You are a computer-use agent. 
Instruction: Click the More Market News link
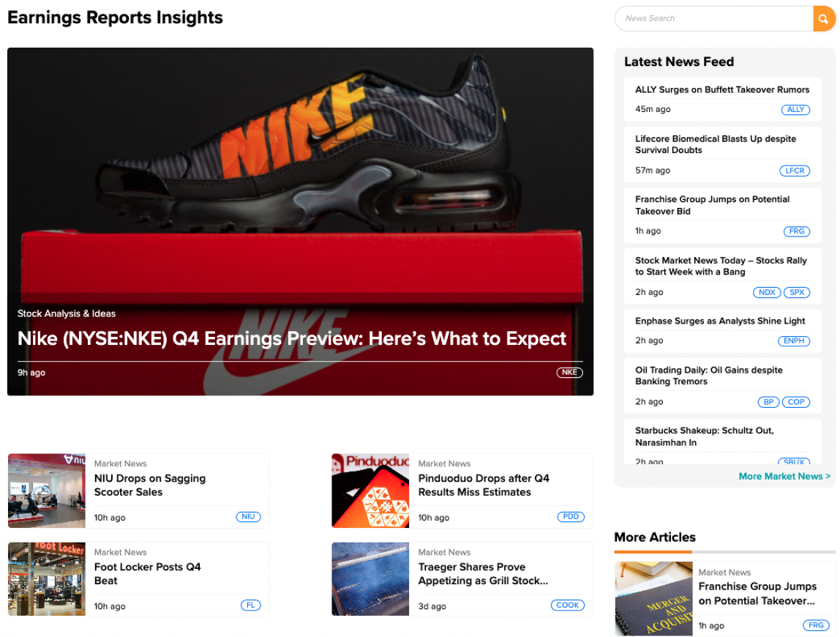click(x=784, y=476)
